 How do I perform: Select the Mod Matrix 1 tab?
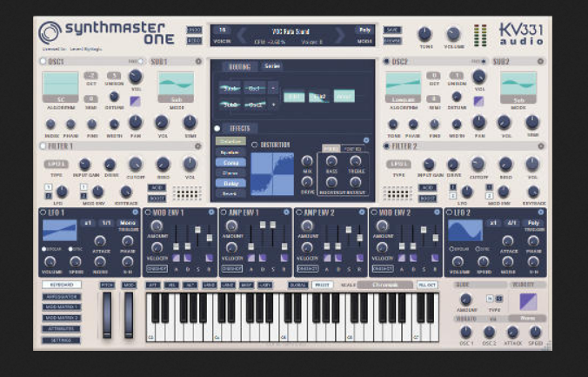click(x=62, y=307)
